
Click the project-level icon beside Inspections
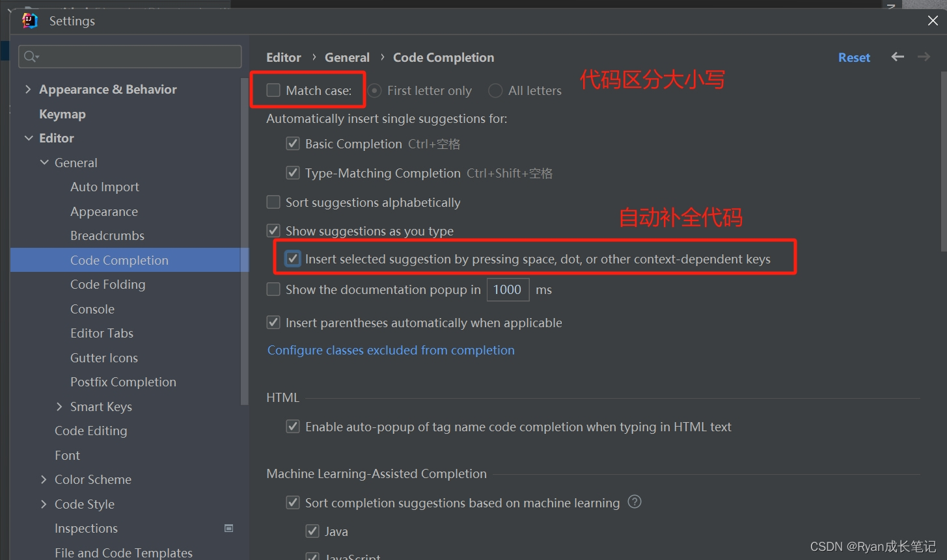pos(229,528)
